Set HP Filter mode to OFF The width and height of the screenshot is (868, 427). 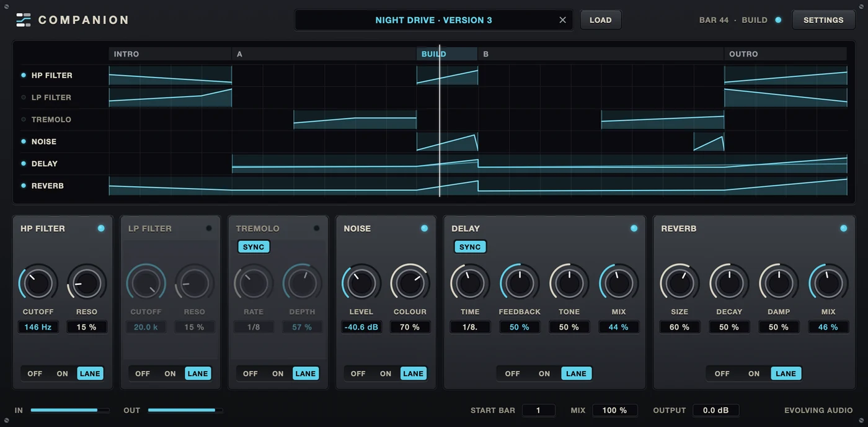(35, 374)
